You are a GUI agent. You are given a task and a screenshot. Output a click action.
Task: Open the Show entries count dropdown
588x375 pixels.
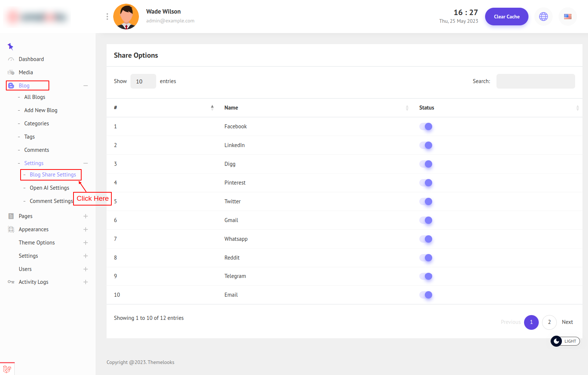pos(143,81)
